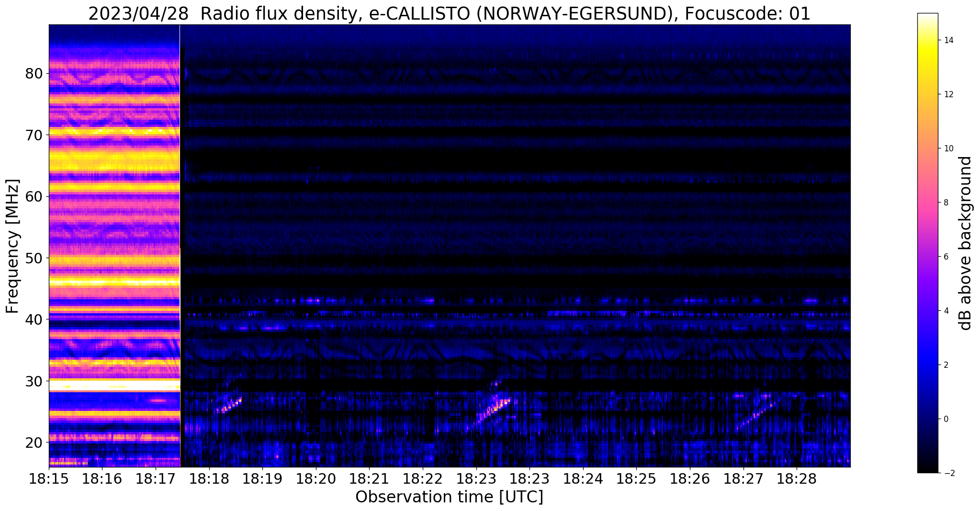Select the 80 MHz tick label
The width and height of the screenshot is (980, 511).
(x=34, y=74)
